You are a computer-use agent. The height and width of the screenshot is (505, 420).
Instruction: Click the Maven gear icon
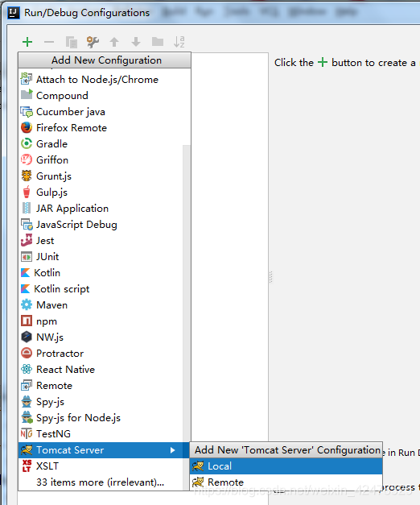(x=27, y=304)
